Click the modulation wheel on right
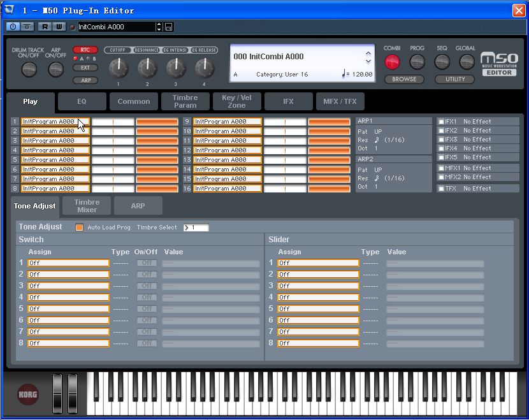 coord(73,393)
